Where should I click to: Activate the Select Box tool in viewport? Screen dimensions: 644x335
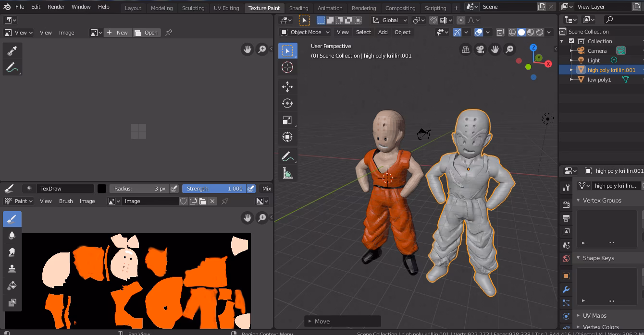pos(287,50)
